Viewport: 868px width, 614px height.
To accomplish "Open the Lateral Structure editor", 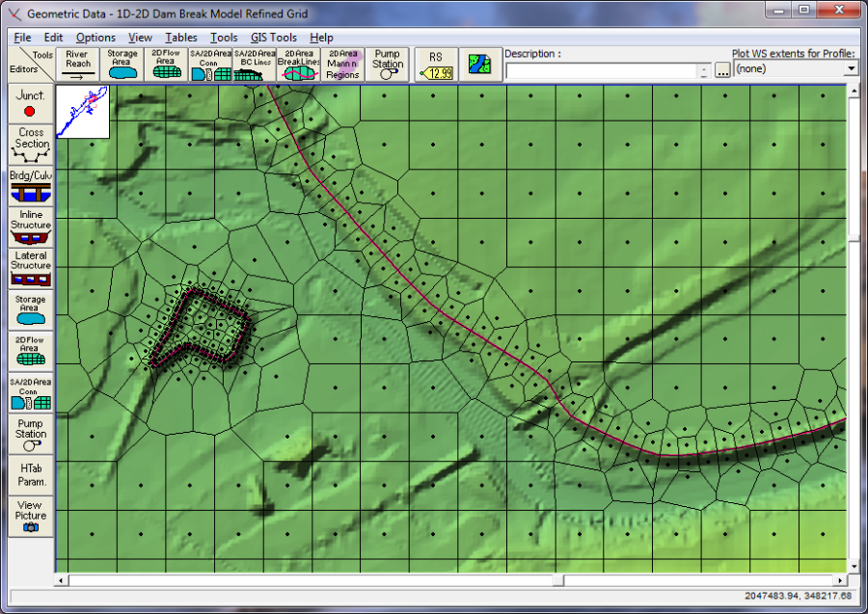I will coord(30,267).
